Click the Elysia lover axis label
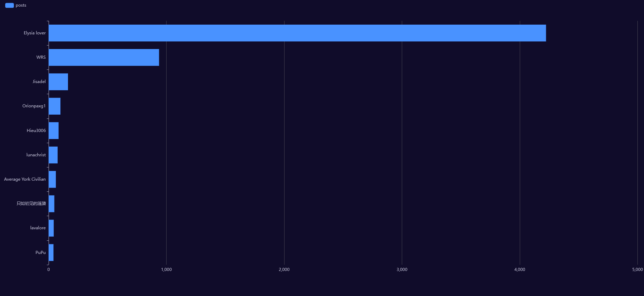644x296 pixels. (x=35, y=33)
